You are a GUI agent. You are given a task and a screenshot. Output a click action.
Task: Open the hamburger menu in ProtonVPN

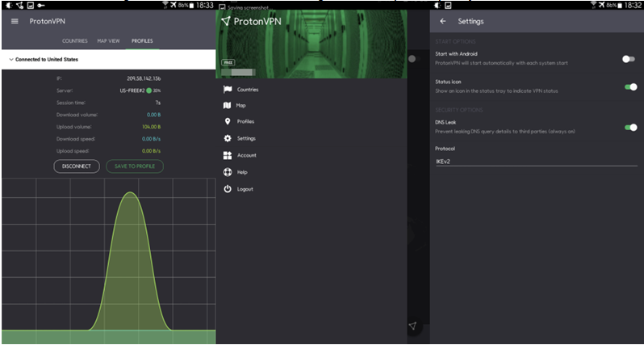click(x=15, y=21)
